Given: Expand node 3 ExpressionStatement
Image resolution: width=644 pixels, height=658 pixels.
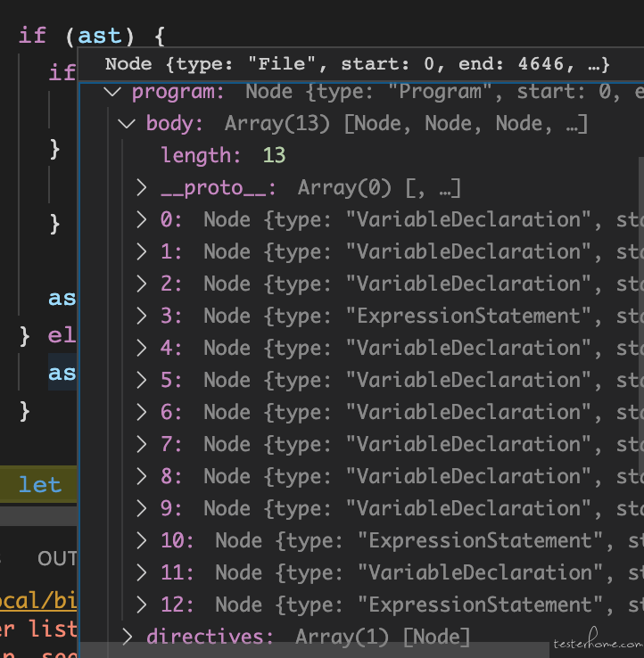Looking at the screenshot, I should click(x=142, y=316).
